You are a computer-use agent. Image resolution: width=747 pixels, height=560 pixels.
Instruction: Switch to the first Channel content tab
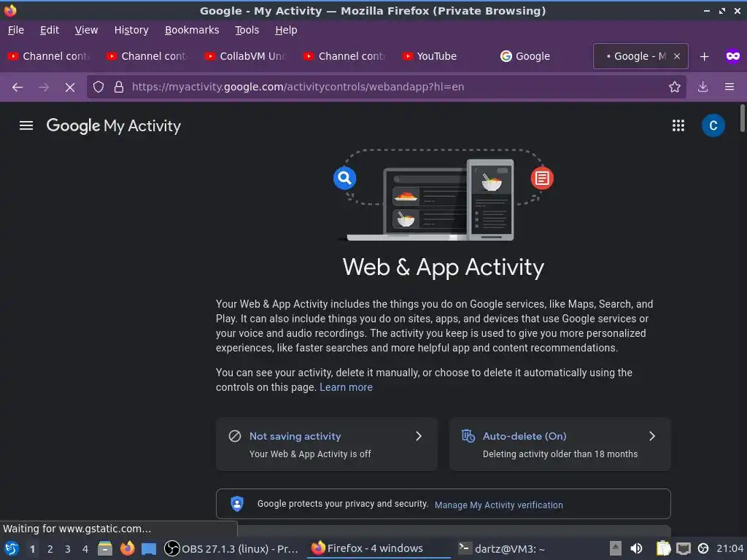[x=49, y=56]
